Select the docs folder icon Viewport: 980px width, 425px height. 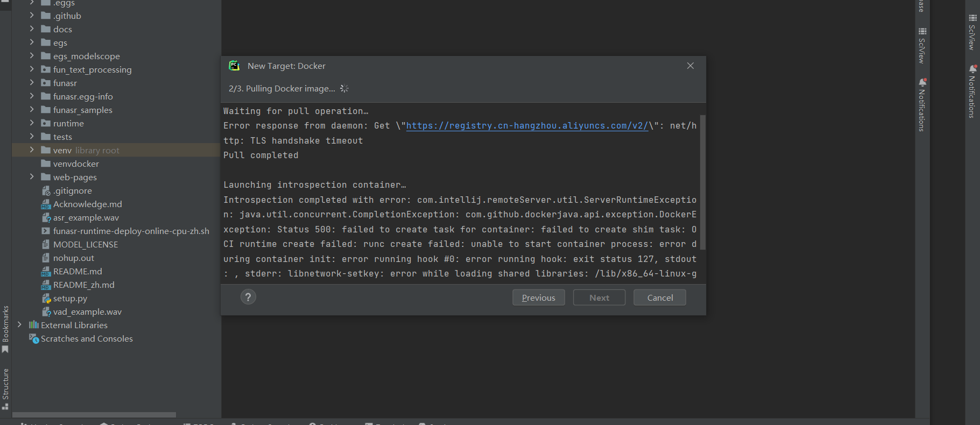(x=46, y=29)
